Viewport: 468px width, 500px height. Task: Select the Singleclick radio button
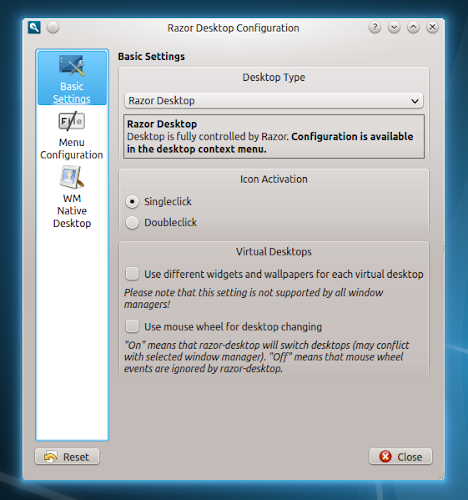pos(132,202)
